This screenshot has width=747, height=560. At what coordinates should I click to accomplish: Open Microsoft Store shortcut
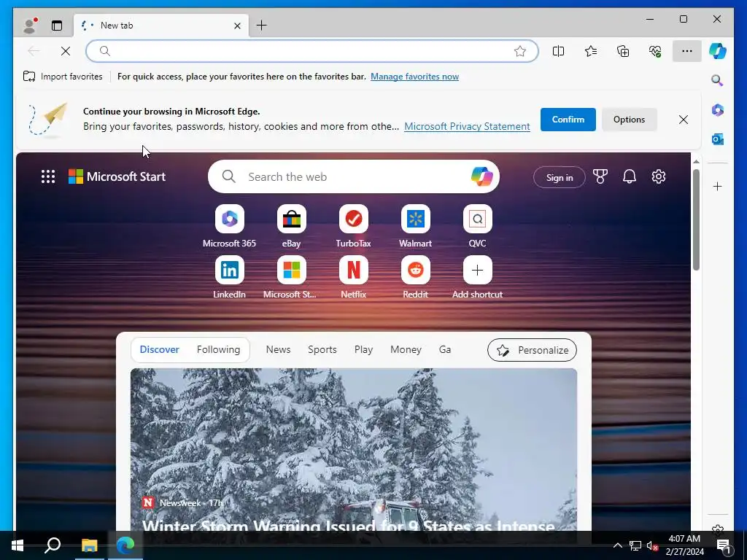tap(292, 278)
